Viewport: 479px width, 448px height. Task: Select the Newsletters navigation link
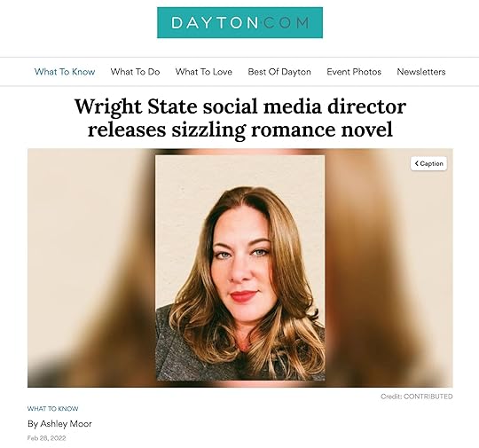pyautogui.click(x=421, y=72)
